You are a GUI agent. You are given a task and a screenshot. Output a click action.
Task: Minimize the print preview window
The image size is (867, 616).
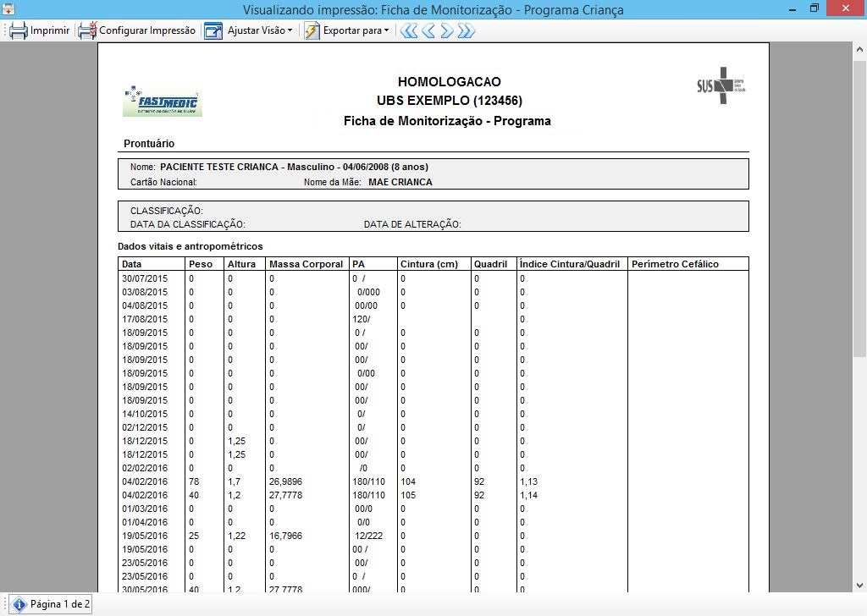coord(792,8)
